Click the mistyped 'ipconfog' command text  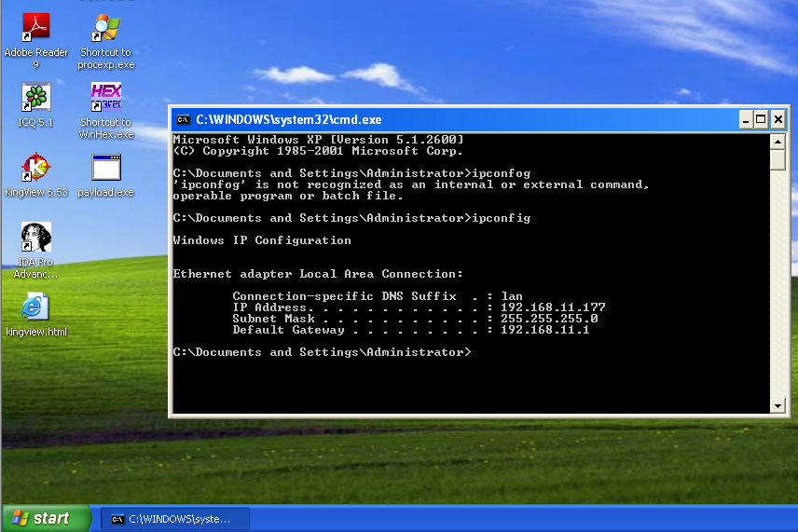tap(502, 173)
